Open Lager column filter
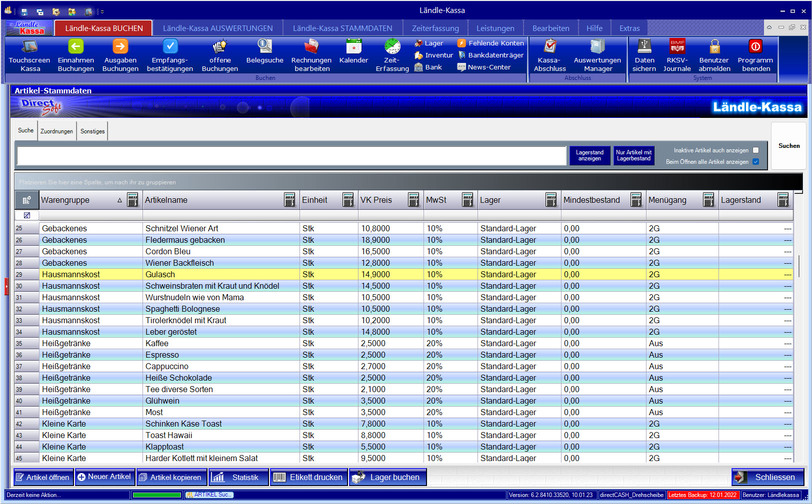Image resolution: width=812 pixels, height=504 pixels. pyautogui.click(x=551, y=200)
